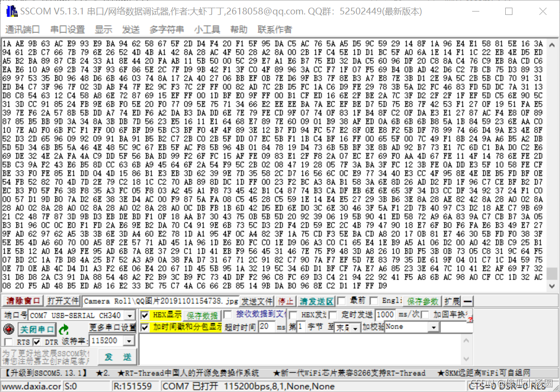Enable the 接收数据到文件 checkbox
The width and height of the screenshot is (560, 392).
pos(227,315)
